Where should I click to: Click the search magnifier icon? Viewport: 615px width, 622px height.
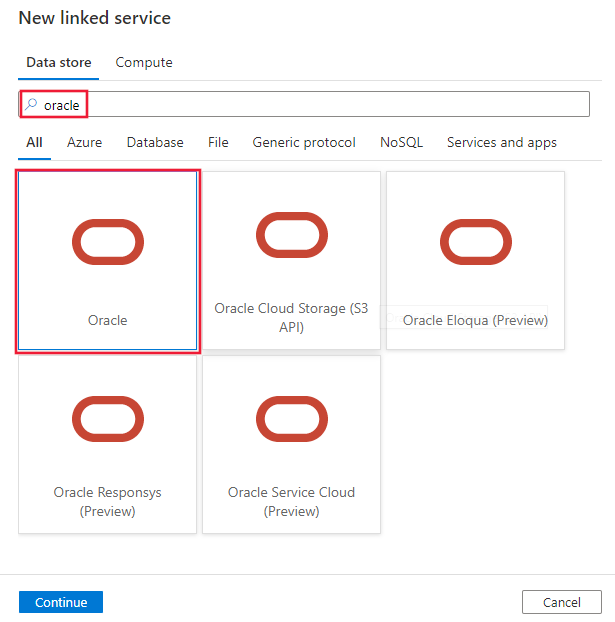[32, 104]
